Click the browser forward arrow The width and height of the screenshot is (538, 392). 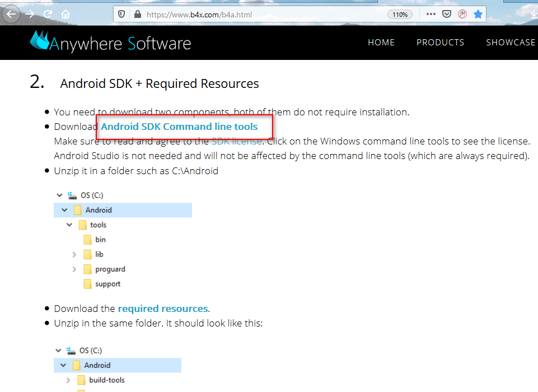[x=30, y=14]
